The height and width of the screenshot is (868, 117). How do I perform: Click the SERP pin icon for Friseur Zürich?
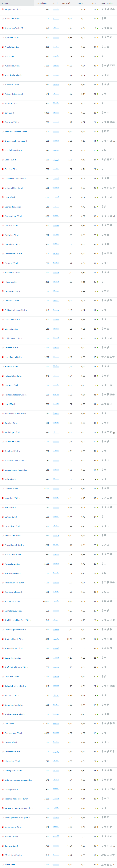click(x=103, y=282)
